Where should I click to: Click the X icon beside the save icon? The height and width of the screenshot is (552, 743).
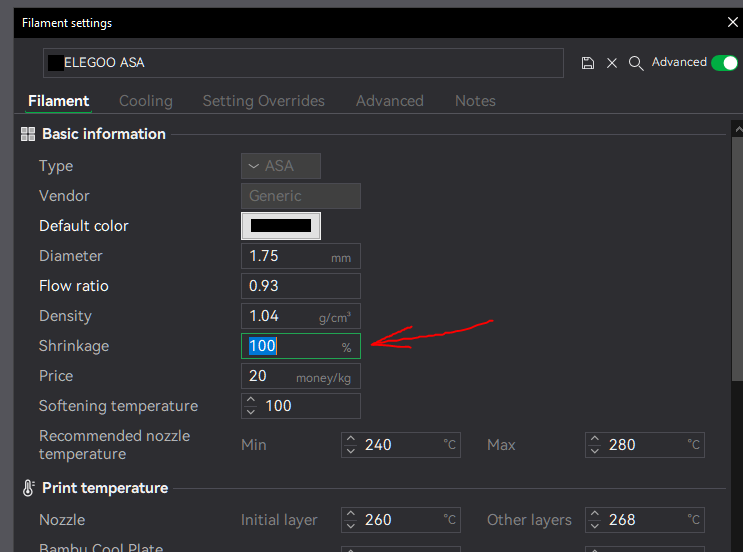612,63
